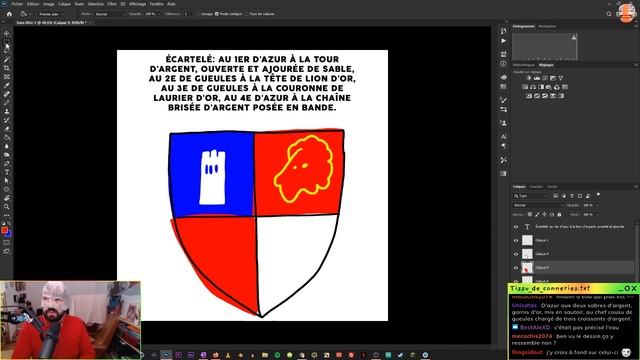Image resolution: width=640 pixels, height=360 pixels.
Task: Select the Magic Wand tool
Action: tap(7, 60)
